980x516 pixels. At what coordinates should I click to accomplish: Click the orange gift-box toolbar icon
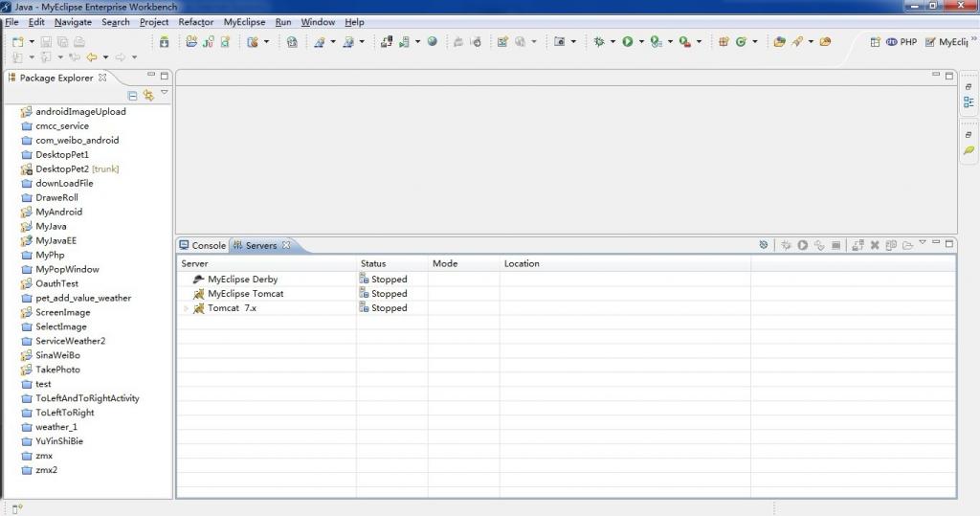pos(724,42)
